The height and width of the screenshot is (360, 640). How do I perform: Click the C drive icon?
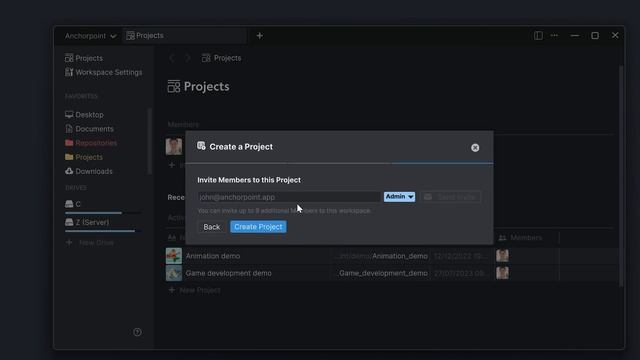click(x=69, y=204)
